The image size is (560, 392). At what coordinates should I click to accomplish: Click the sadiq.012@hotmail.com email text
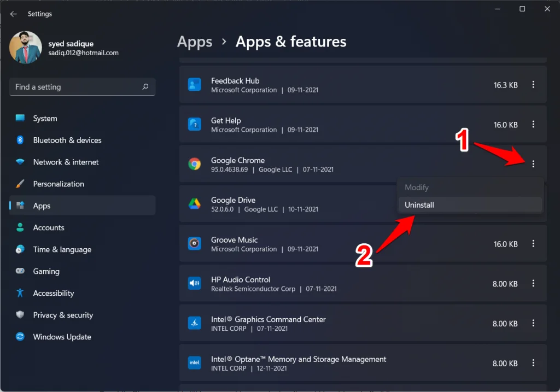point(84,53)
